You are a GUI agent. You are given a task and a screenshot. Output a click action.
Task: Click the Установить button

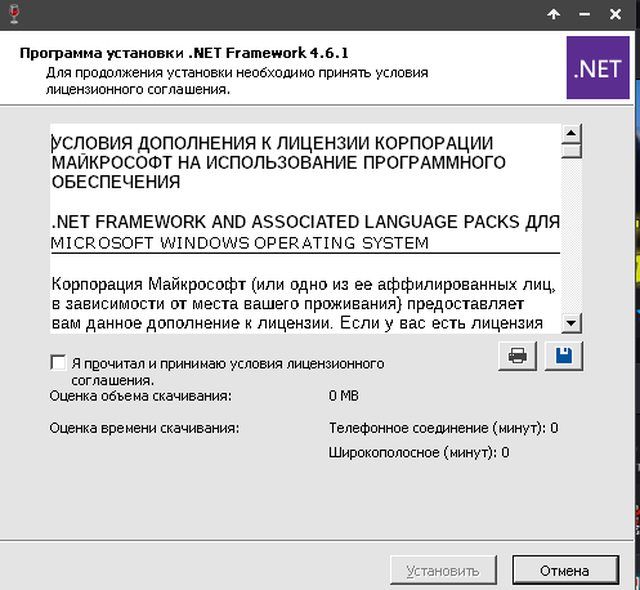coord(443,570)
